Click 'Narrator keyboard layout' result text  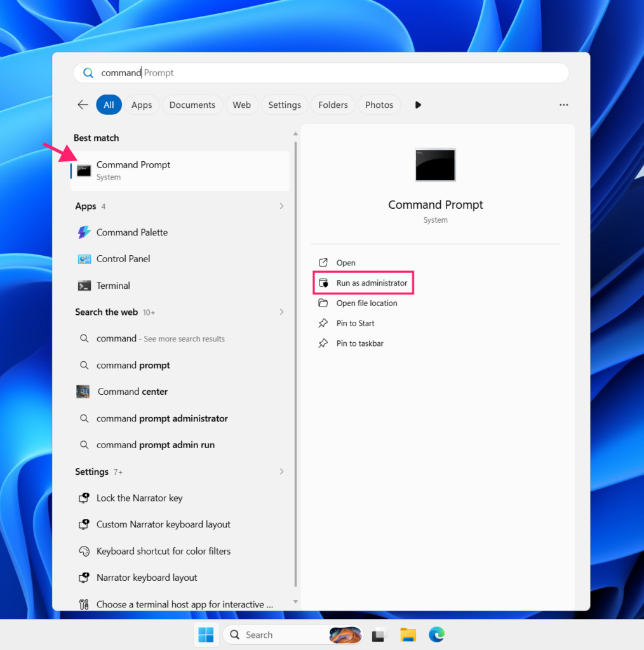click(147, 578)
